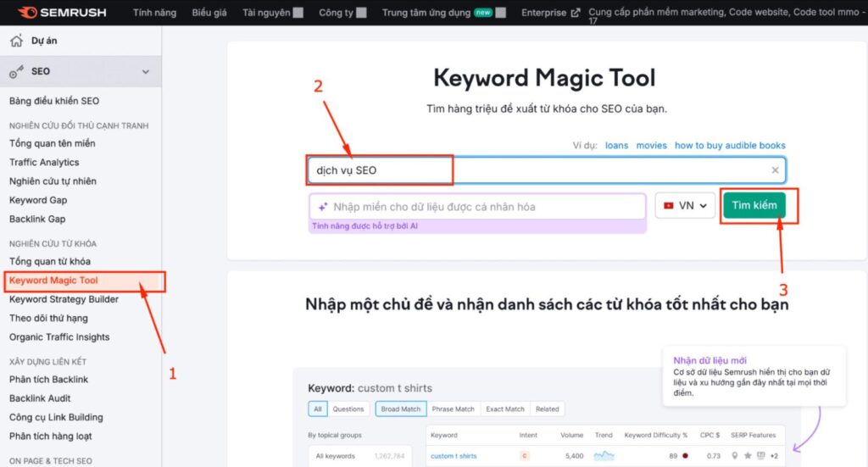This screenshot has width=868, height=467.
Task: Click the Vietnam flag icon
Action: [x=669, y=206]
